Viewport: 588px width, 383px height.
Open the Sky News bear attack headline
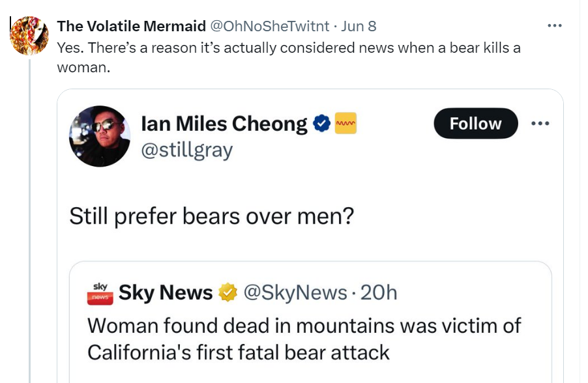pos(304,339)
